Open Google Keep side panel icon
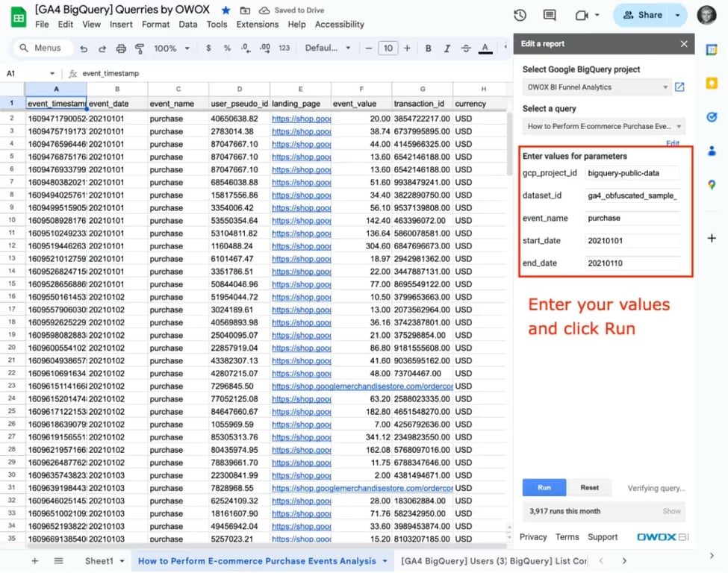 pos(712,83)
